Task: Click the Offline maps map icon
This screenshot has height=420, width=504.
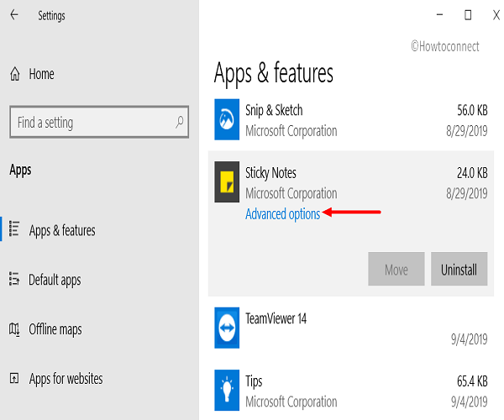Action: point(14,329)
